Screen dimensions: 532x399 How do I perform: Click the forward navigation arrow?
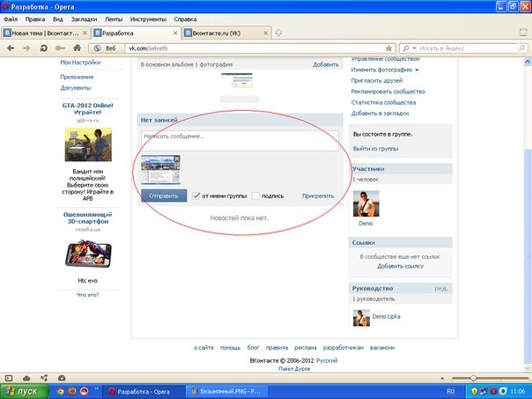(x=26, y=48)
